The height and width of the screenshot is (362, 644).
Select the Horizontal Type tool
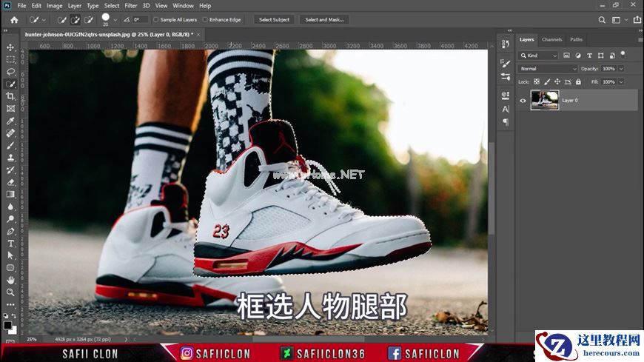[10, 244]
